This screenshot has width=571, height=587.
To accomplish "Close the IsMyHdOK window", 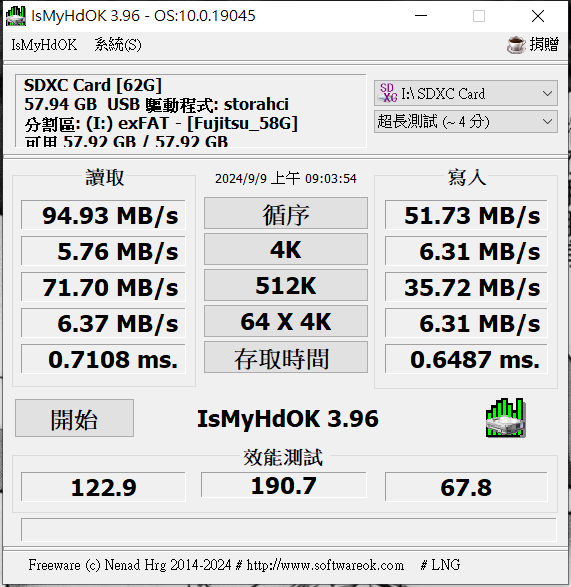I will (538, 16).
